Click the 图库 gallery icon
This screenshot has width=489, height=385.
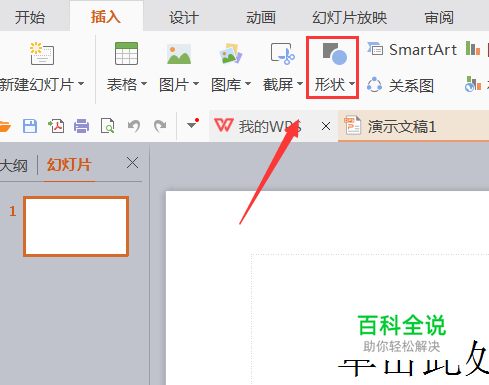point(231,53)
